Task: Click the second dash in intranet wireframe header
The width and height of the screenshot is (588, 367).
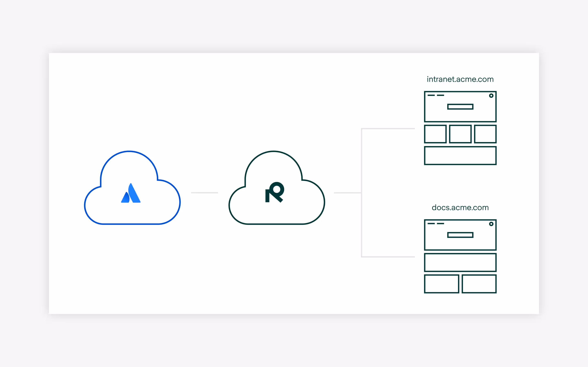Action: (x=441, y=95)
